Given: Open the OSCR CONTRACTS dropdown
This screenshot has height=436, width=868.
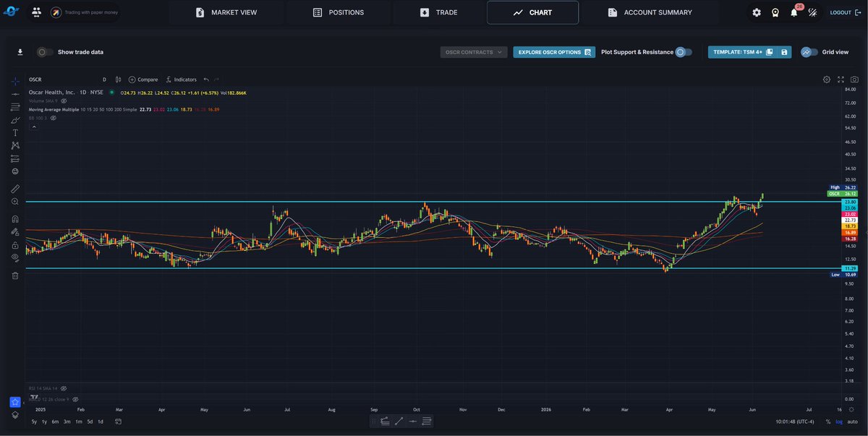Looking at the screenshot, I should click(474, 52).
